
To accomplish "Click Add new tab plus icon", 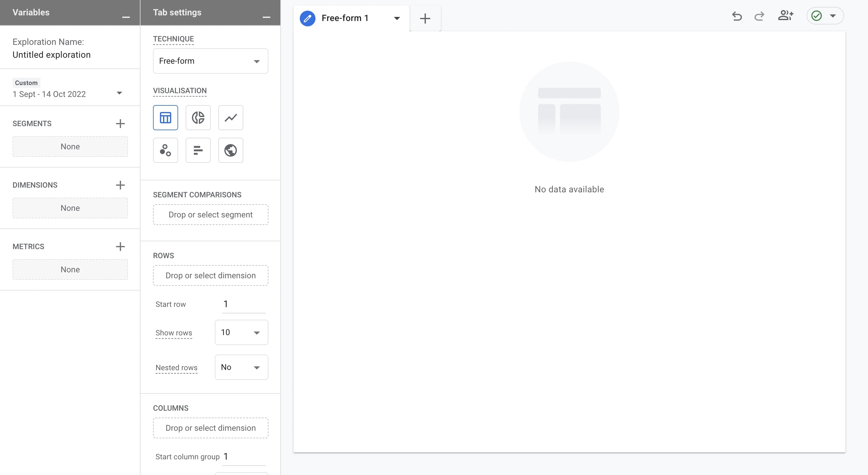I will point(425,18).
